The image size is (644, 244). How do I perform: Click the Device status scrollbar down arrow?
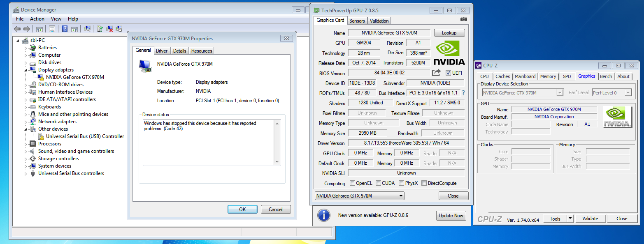tap(277, 161)
